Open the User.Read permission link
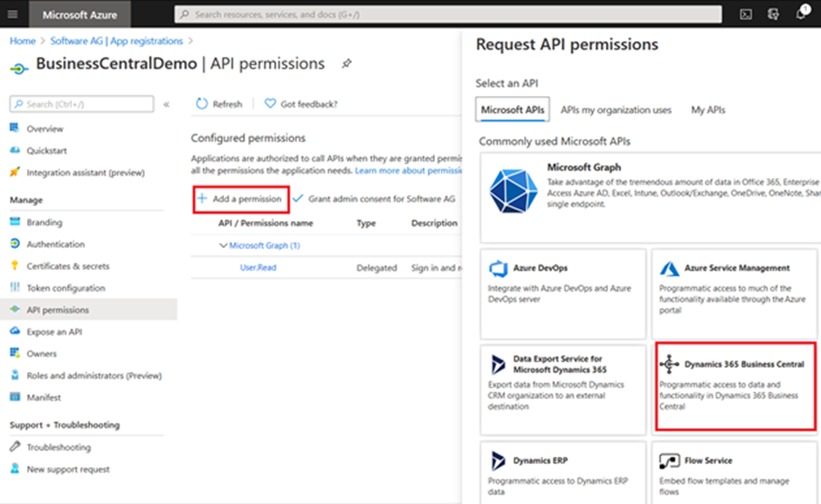The height and width of the screenshot is (504, 821). [x=258, y=267]
